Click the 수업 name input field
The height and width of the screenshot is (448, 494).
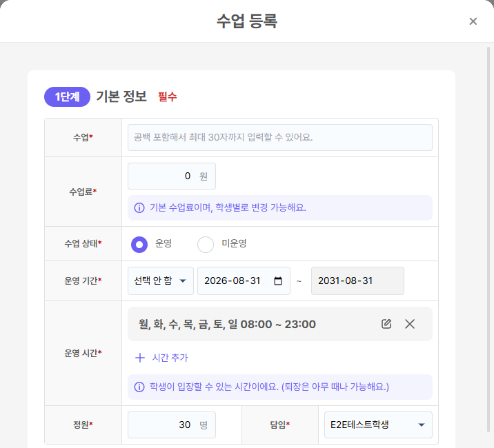coord(279,137)
